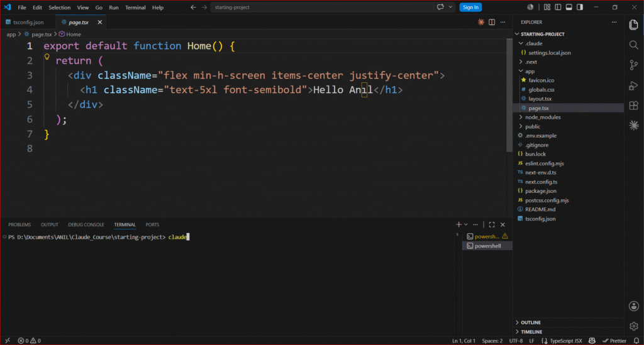Image resolution: width=644 pixels, height=345 pixels.
Task: Open Explorer views and more actions ellipsis
Action: 614,22
